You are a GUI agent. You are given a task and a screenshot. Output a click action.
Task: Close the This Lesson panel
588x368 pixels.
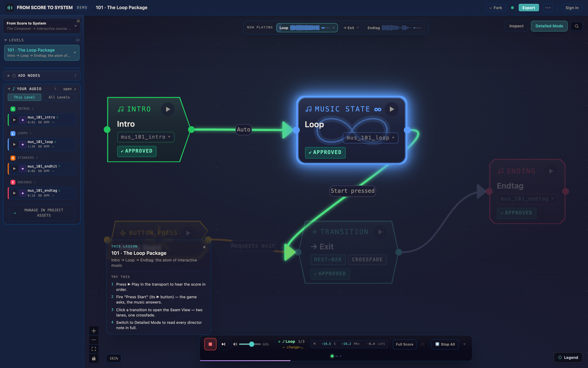(204, 247)
